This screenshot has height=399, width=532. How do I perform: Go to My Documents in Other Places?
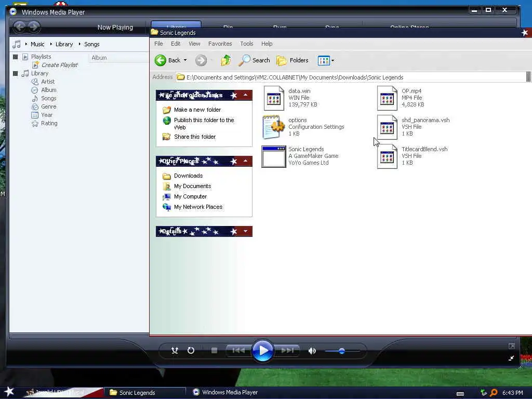(192, 187)
